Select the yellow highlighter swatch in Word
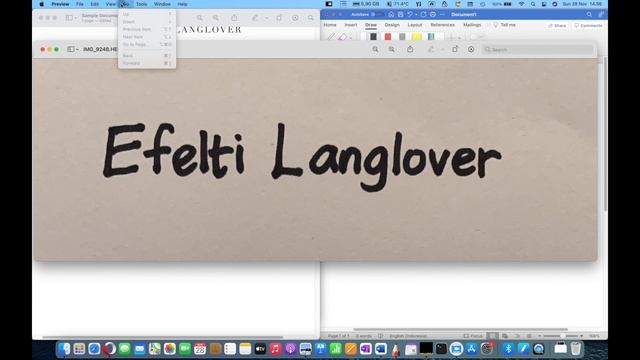 point(417,37)
